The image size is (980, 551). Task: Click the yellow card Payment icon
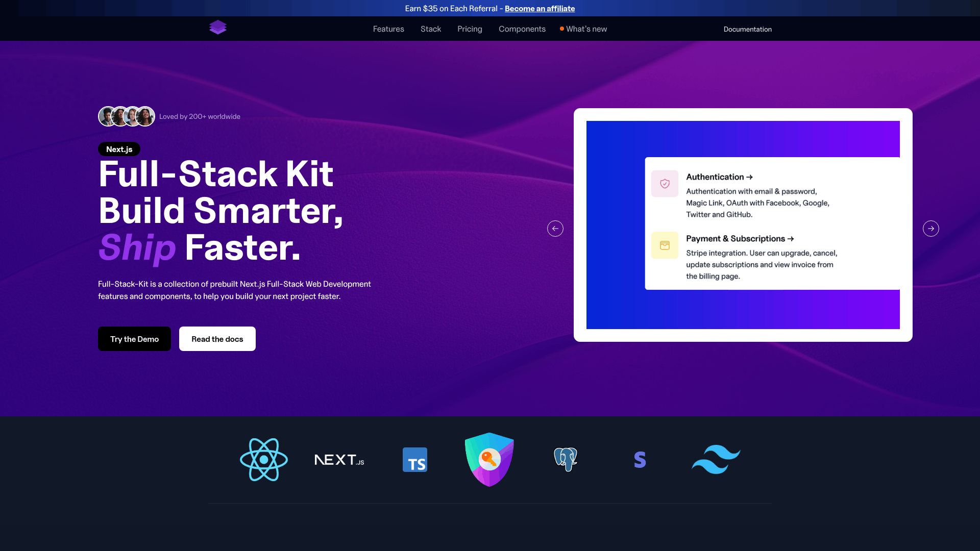665,245
